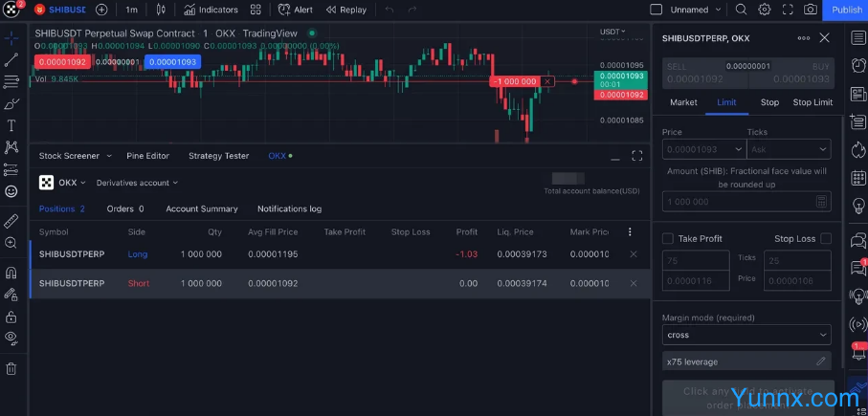
Task: Open the ideas lightbulb icon
Action: [x=858, y=207]
